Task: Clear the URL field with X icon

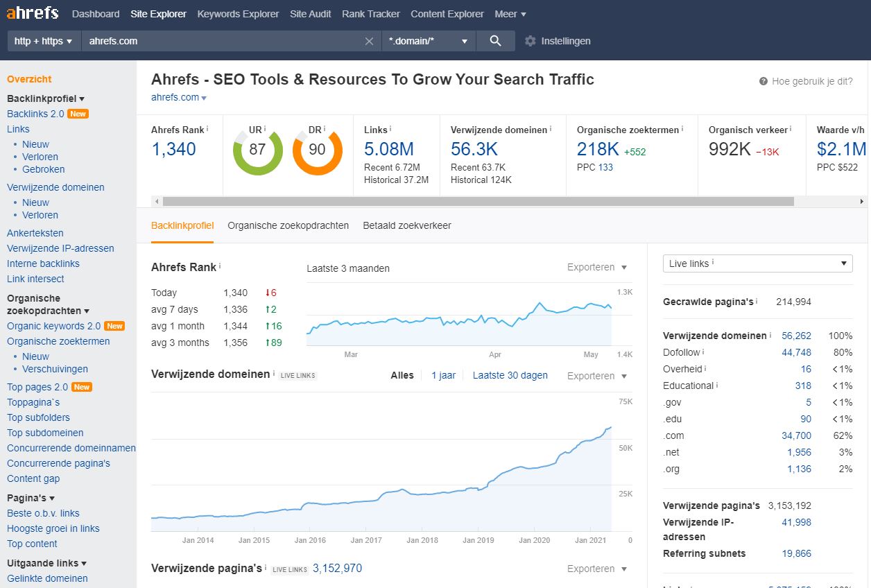Action: [370, 41]
